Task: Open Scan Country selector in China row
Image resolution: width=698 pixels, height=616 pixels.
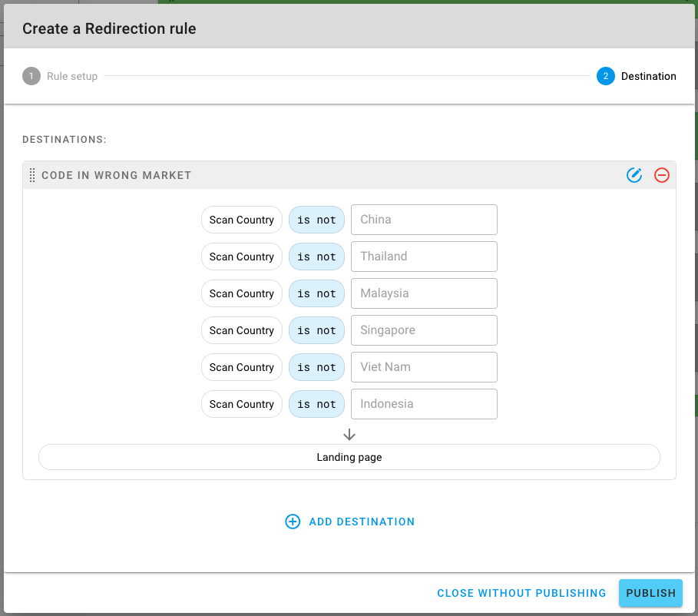Action: 242,220
